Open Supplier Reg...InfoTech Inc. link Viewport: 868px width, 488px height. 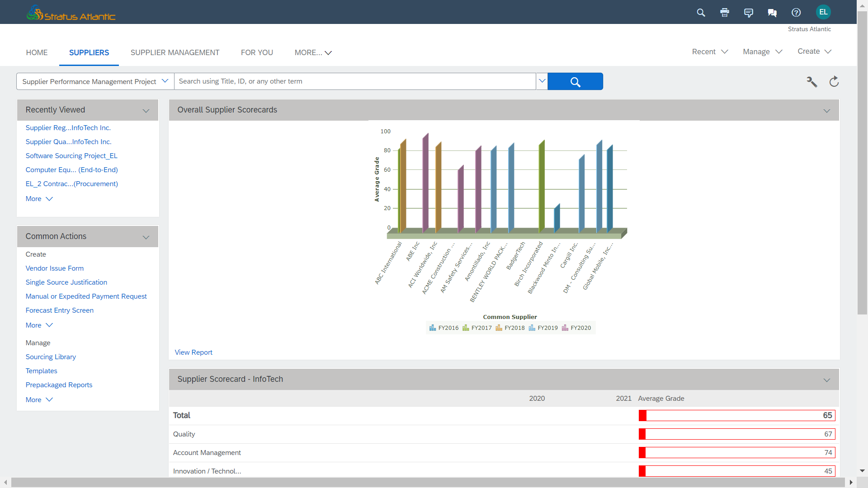pyautogui.click(x=68, y=128)
